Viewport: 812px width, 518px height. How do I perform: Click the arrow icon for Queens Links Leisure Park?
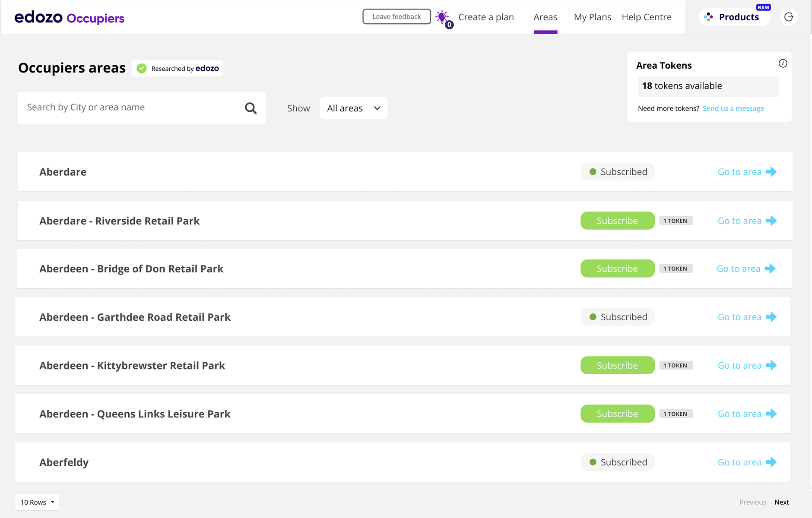(x=771, y=414)
